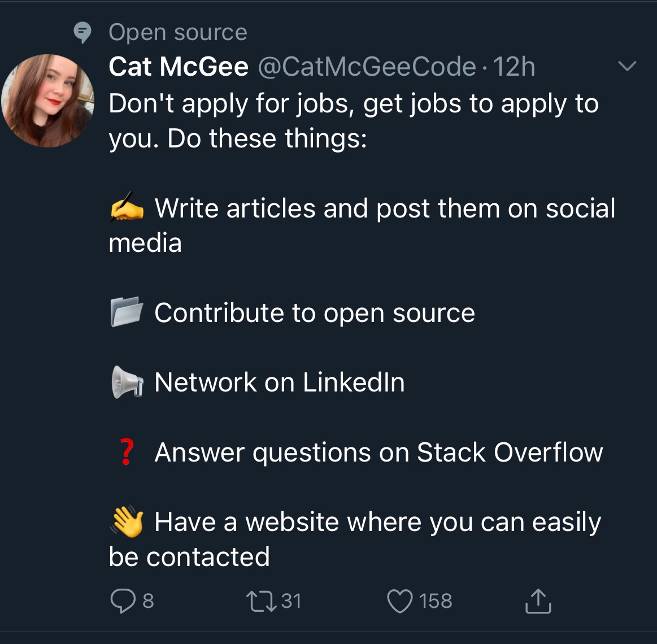Click the Cat McGee display name
Image resolution: width=657 pixels, height=644 pixels.
178,66
